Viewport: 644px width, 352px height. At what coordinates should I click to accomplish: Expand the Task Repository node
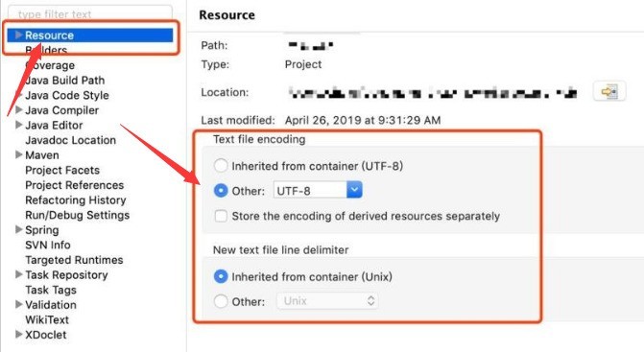click(18, 274)
